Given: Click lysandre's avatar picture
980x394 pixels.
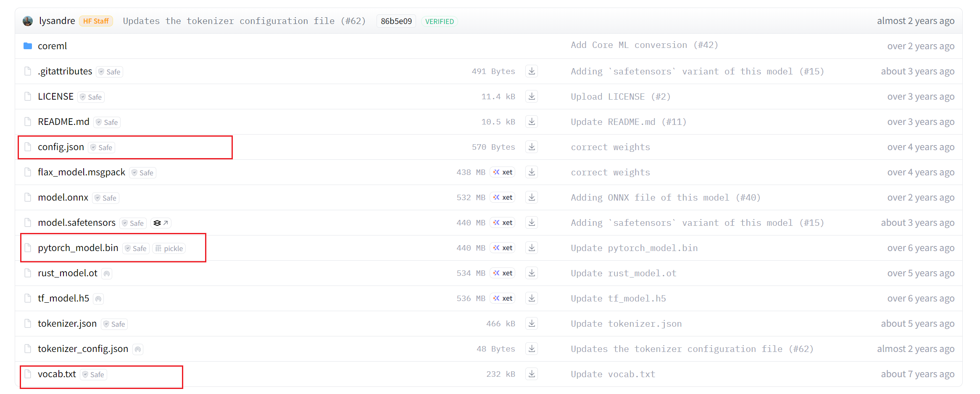Looking at the screenshot, I should pyautogui.click(x=27, y=21).
